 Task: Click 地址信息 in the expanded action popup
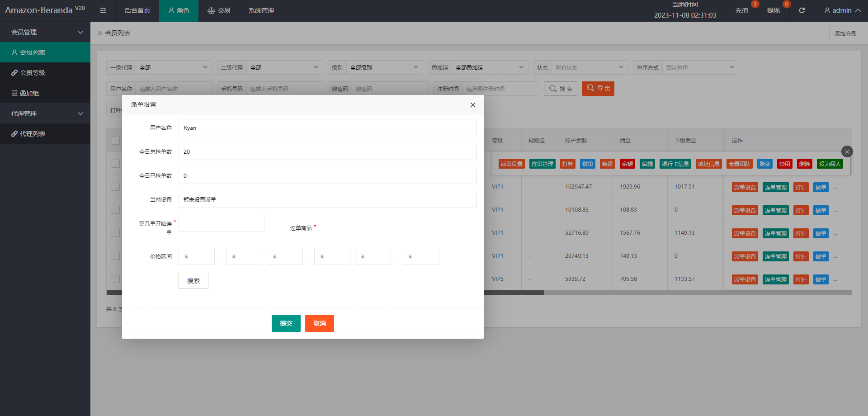coord(709,164)
